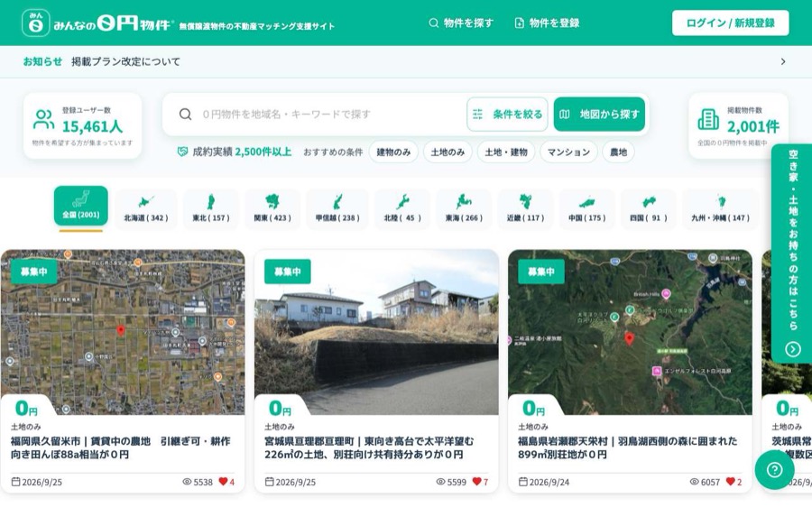Expand the notice bar chevron arrow

[783, 61]
